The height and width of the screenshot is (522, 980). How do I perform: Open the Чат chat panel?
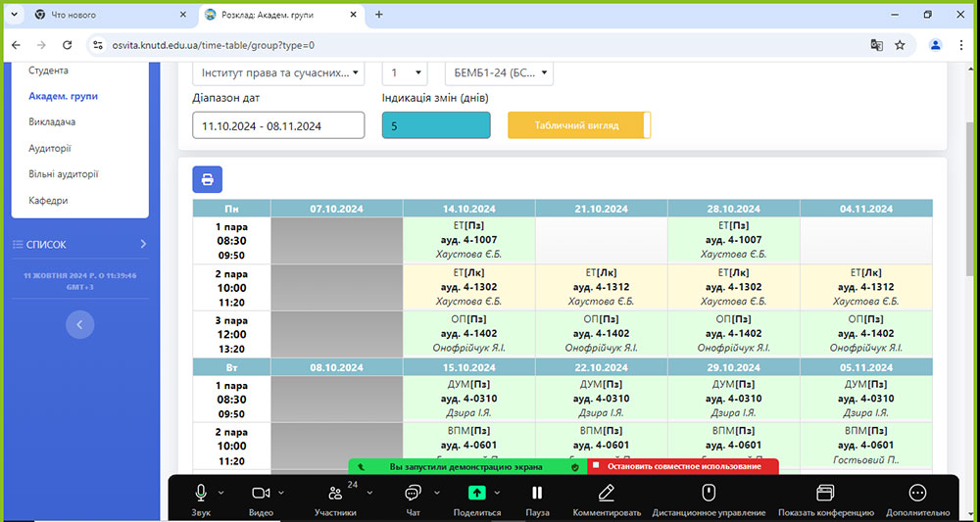[412, 494]
